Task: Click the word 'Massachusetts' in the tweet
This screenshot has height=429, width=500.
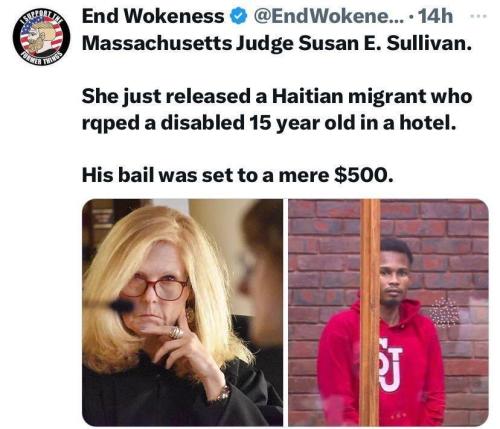Action: coord(157,43)
